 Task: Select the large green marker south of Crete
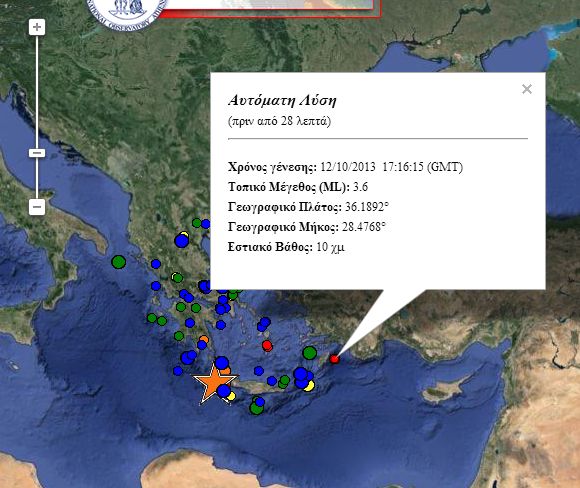(256, 408)
